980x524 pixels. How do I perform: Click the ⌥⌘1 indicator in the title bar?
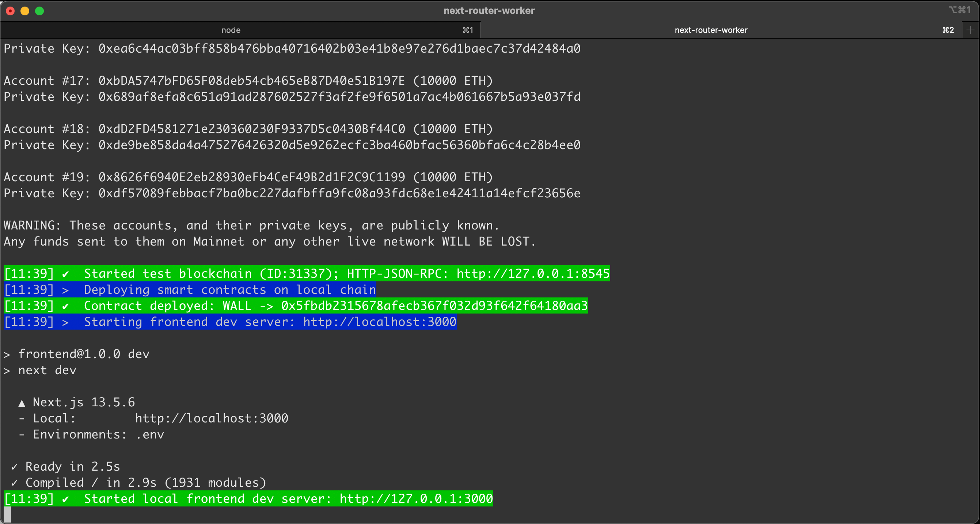[960, 10]
